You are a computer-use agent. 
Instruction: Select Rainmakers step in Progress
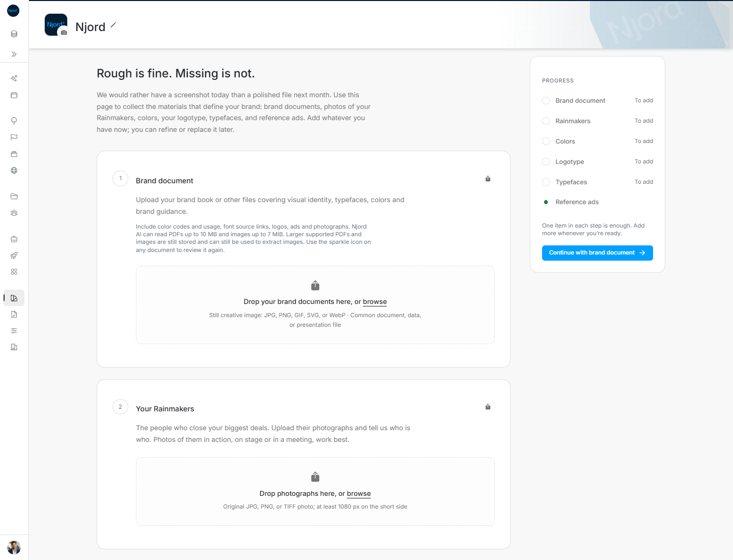[598, 121]
